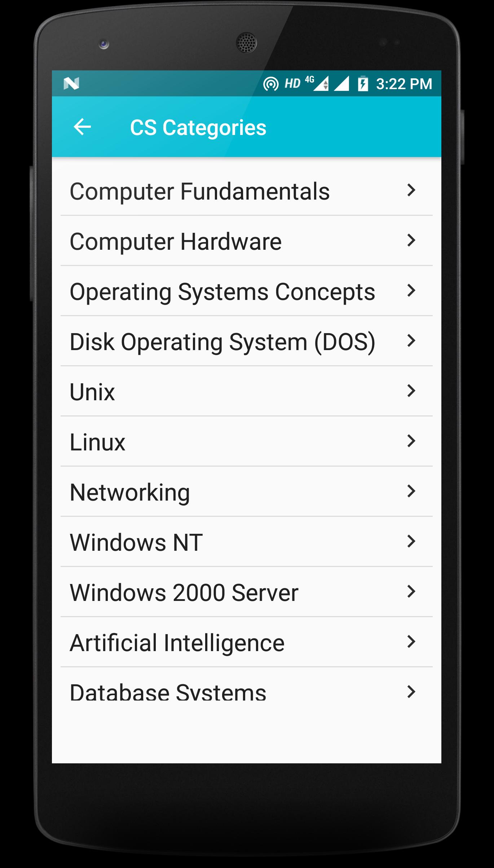Tap the battery charging icon
The height and width of the screenshot is (868, 494).
363,84
